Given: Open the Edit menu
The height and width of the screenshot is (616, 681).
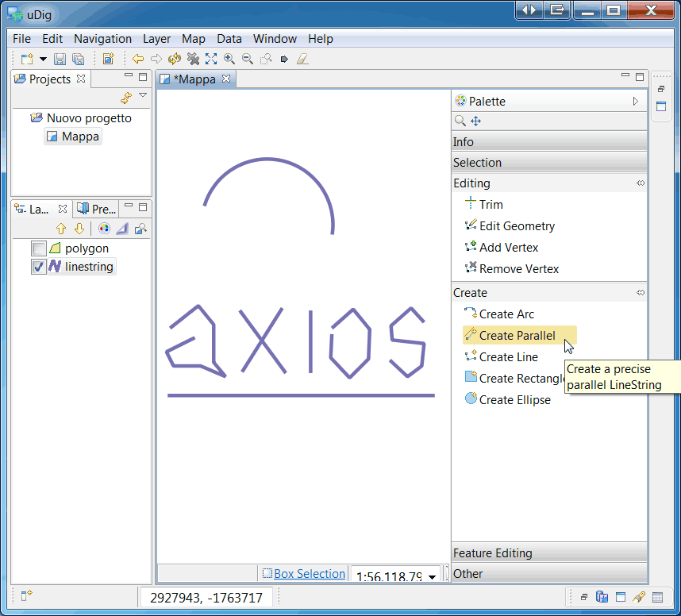Looking at the screenshot, I should pos(52,39).
